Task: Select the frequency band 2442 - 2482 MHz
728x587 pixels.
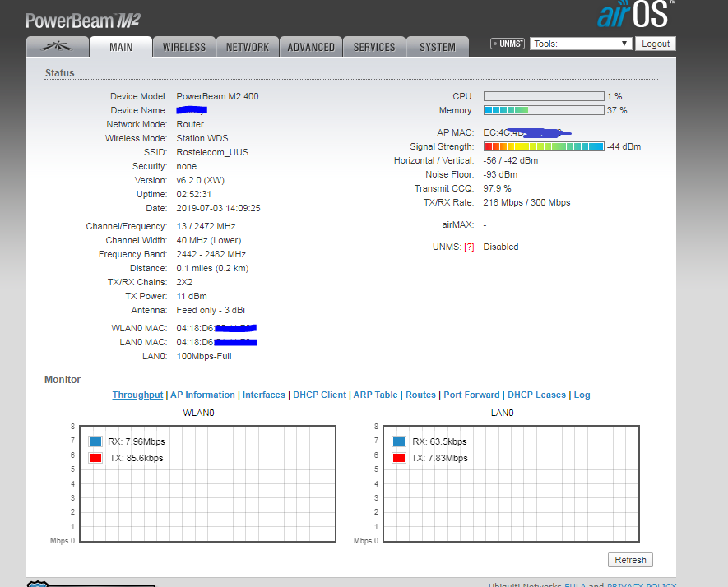Action: (211, 254)
